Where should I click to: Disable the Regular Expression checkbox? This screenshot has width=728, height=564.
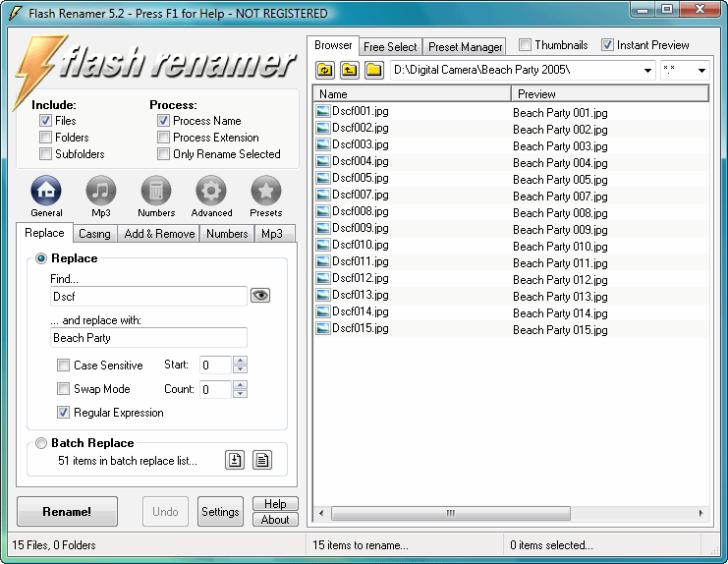pyautogui.click(x=63, y=413)
